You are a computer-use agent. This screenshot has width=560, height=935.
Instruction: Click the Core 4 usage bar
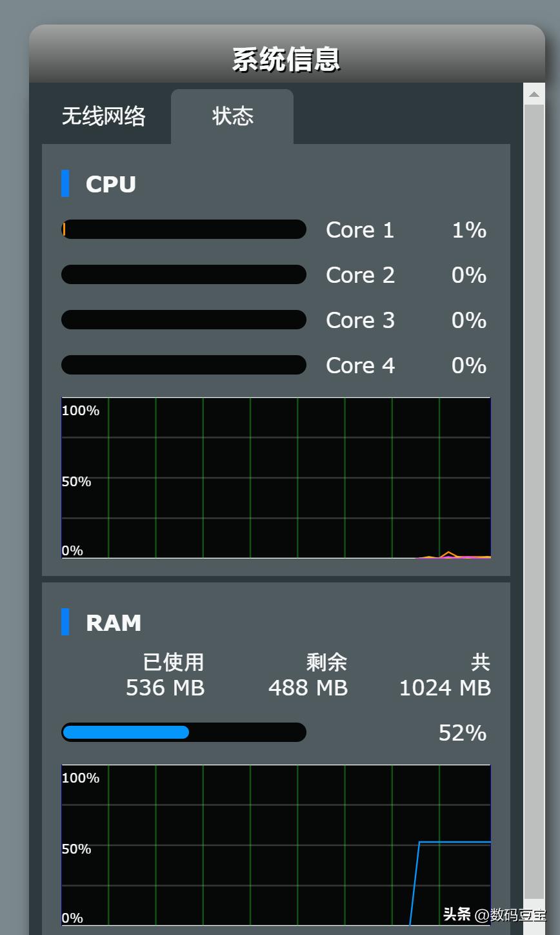(x=183, y=365)
